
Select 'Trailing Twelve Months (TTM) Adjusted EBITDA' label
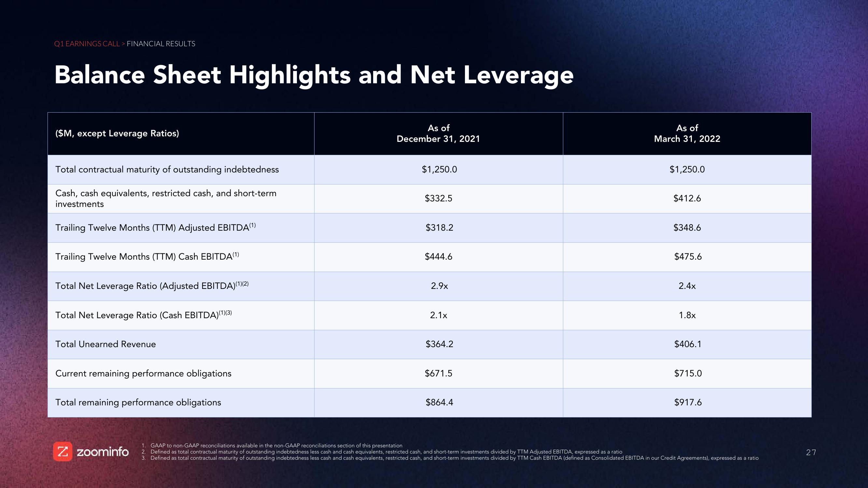coord(155,227)
